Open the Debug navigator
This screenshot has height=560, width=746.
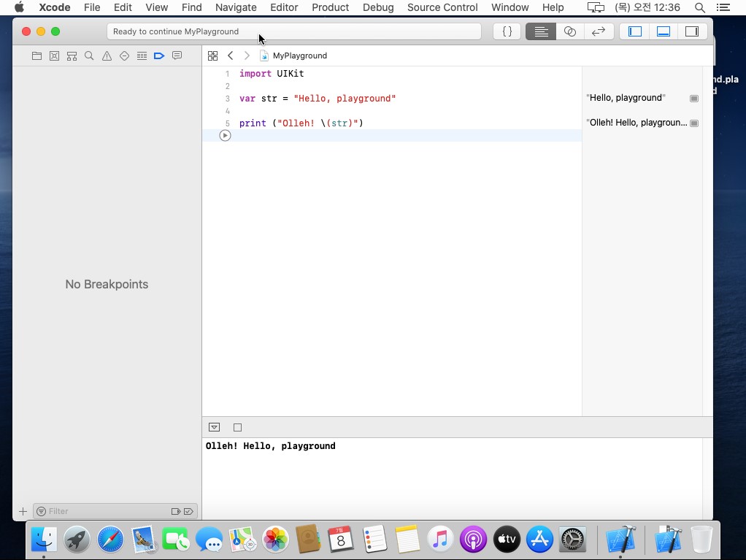pos(142,55)
